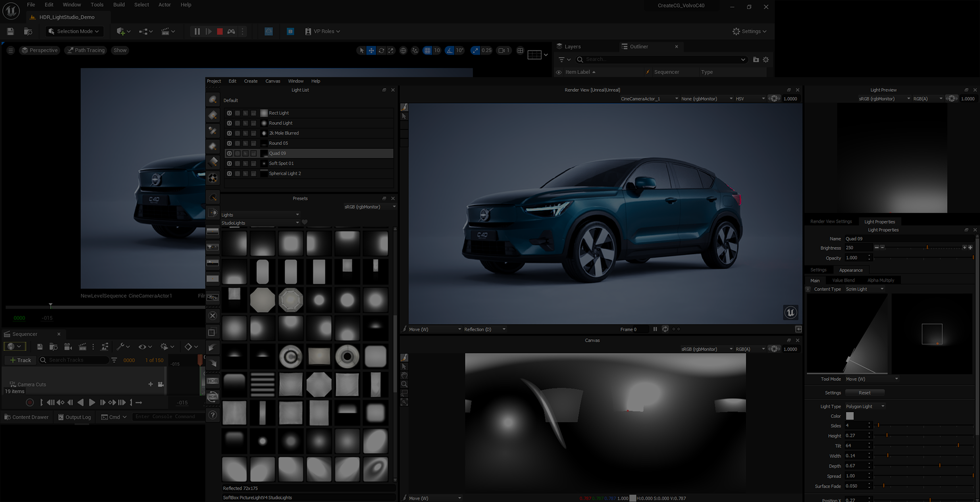Viewport: 980px width, 502px height.
Task: Click the add Track button
Action: pos(20,360)
